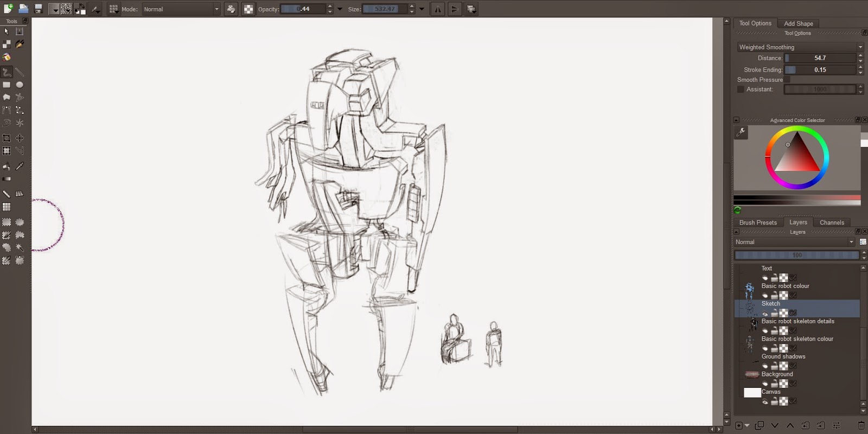This screenshot has width=868, height=434.
Task: Switch to the Tool Options tab
Action: (755, 23)
